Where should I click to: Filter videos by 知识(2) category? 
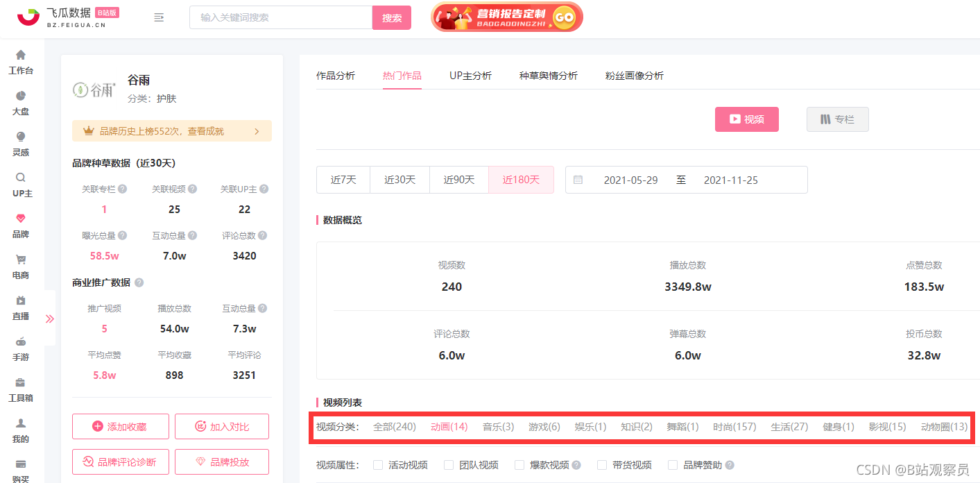click(x=637, y=427)
